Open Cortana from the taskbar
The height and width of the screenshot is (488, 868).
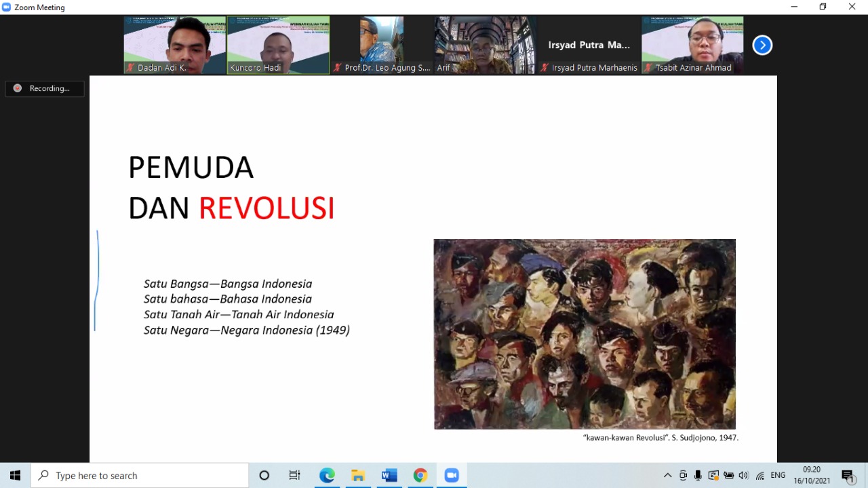coord(264,475)
